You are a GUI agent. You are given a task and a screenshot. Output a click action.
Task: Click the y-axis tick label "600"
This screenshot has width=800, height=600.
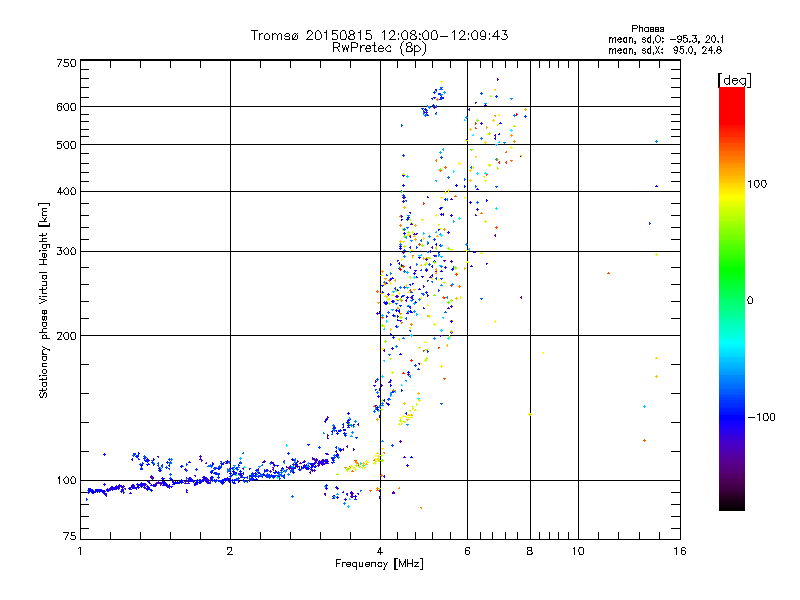[66, 107]
